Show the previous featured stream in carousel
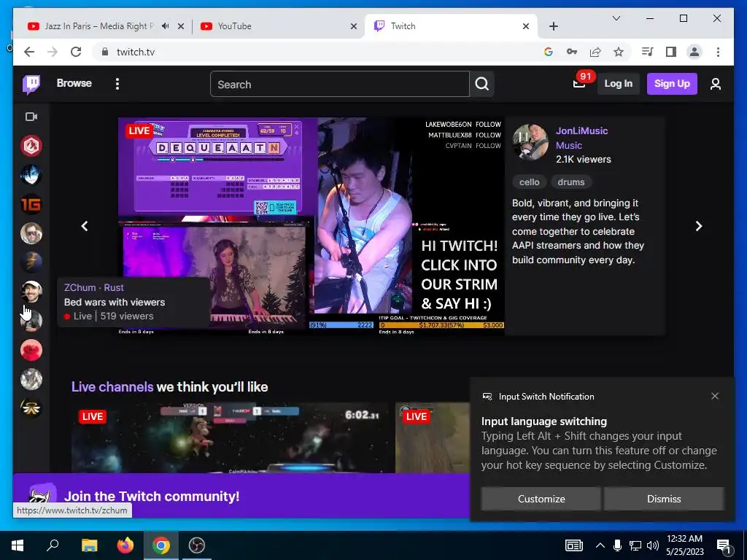Screen dimensions: 747x560 (85, 226)
